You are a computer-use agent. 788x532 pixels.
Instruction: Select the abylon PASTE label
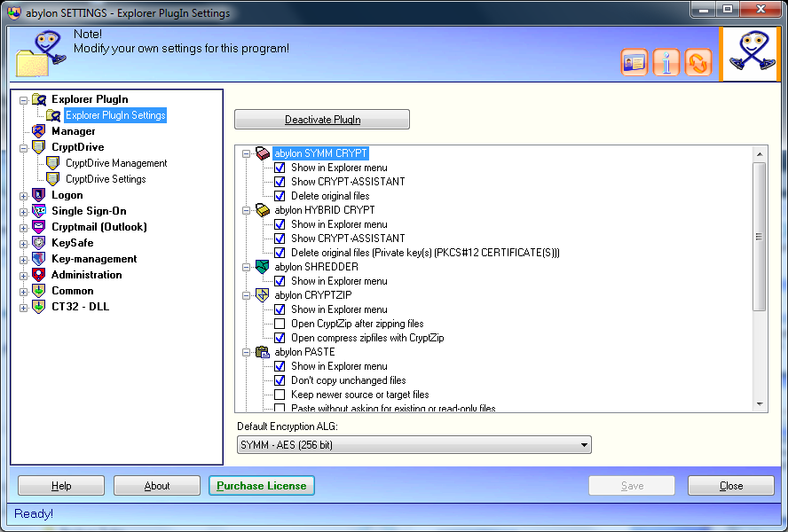pos(304,352)
